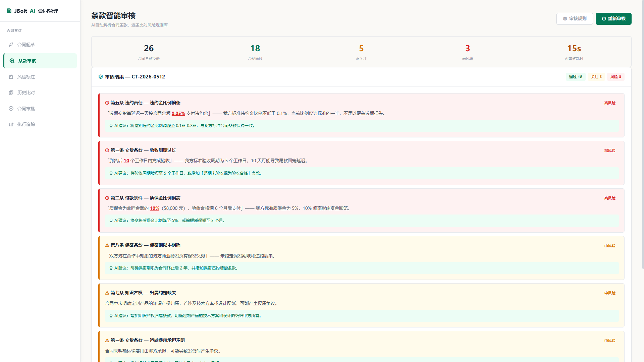Click the 执行追踪 route icon
This screenshot has height=362, width=644.
click(x=11, y=124)
